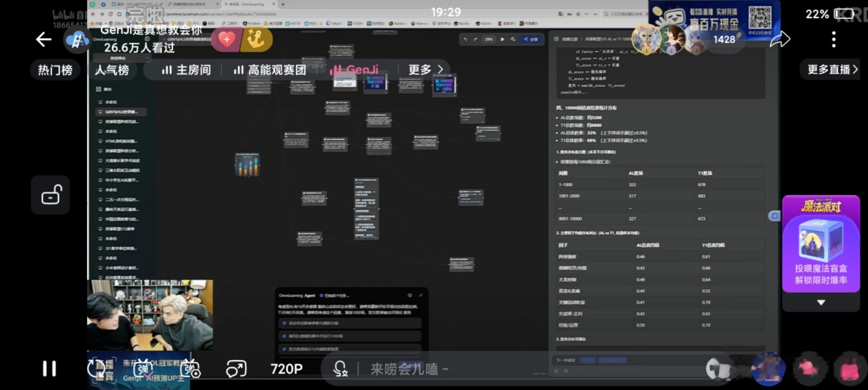Open the 热门榜 ranking

pyautogui.click(x=55, y=70)
